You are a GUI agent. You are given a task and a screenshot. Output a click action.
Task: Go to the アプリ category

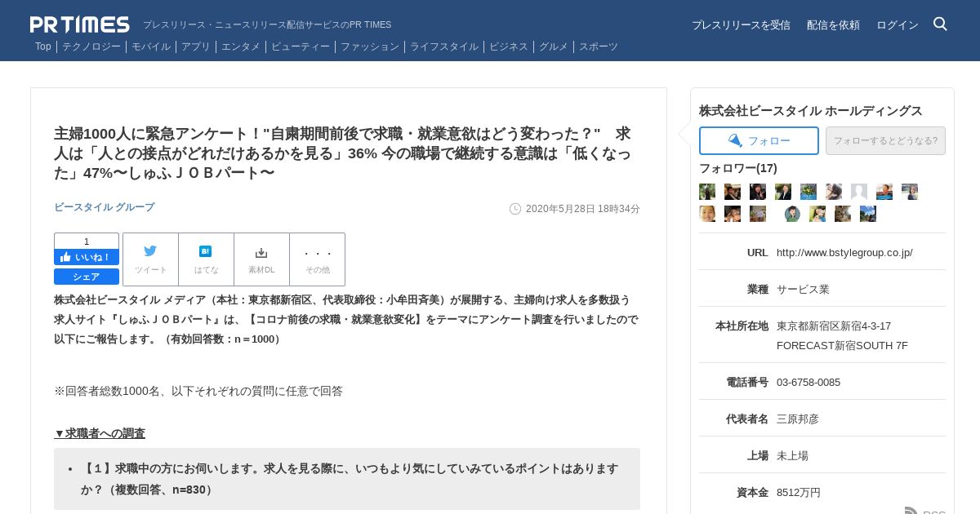pyautogui.click(x=196, y=47)
